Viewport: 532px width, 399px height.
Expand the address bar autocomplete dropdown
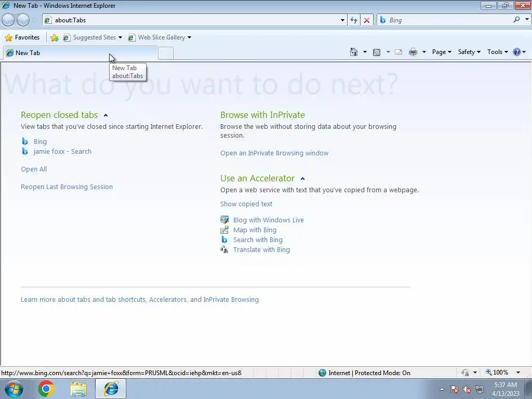342,20
